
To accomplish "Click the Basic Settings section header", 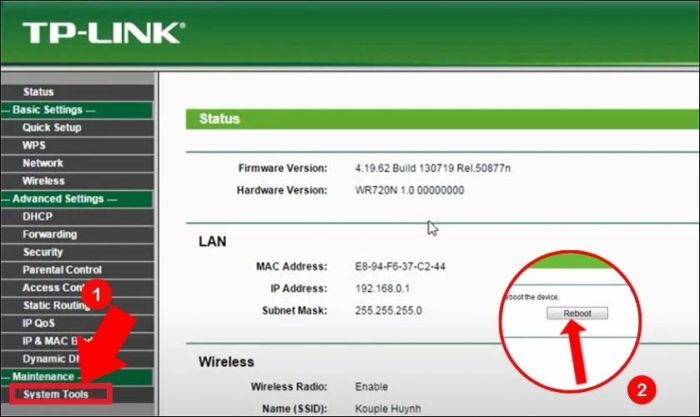I will click(x=77, y=110).
